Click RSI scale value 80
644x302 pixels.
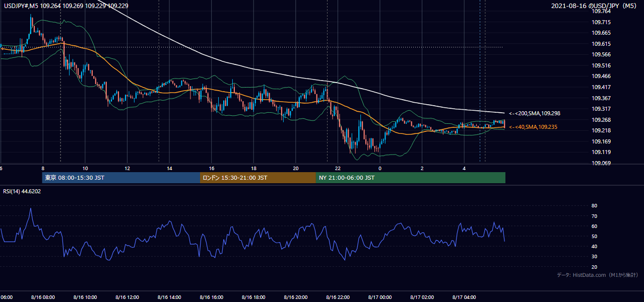[x=594, y=206]
